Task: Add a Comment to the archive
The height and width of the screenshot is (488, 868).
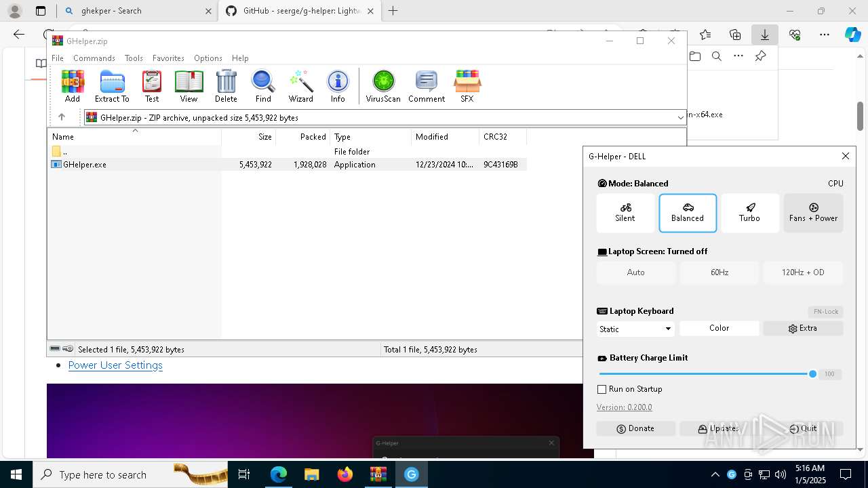Action: tap(427, 86)
